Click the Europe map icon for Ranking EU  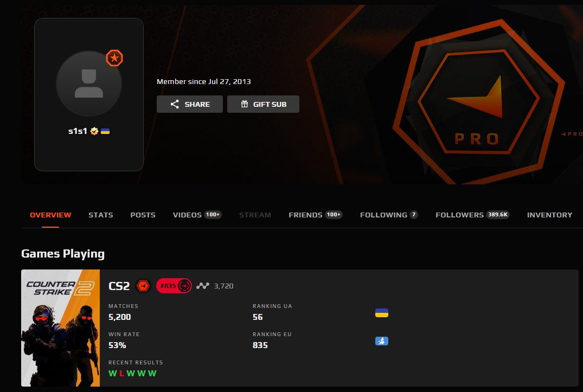[382, 341]
